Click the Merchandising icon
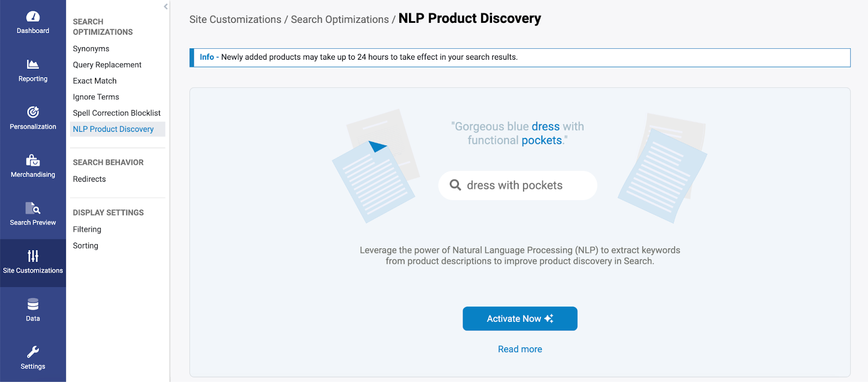868x382 pixels. coord(33,166)
